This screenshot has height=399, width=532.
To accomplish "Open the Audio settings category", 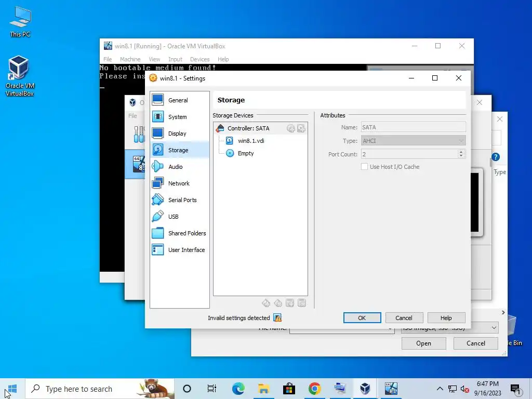I will pyautogui.click(x=179, y=167).
